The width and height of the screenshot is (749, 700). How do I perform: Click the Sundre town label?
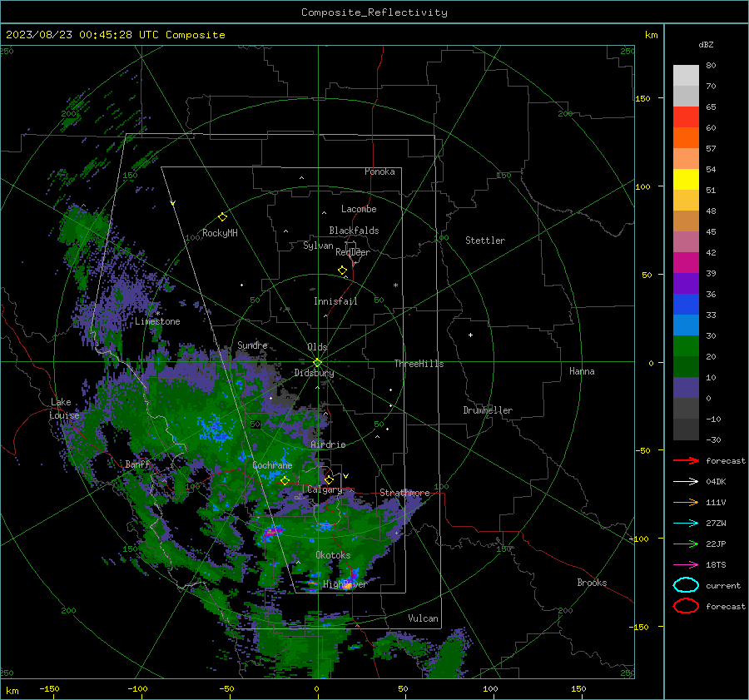(x=252, y=345)
